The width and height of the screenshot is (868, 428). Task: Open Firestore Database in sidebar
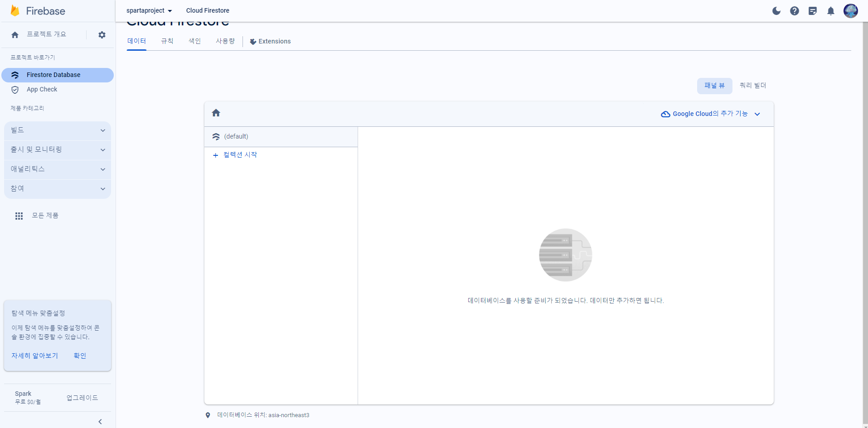tap(58, 75)
